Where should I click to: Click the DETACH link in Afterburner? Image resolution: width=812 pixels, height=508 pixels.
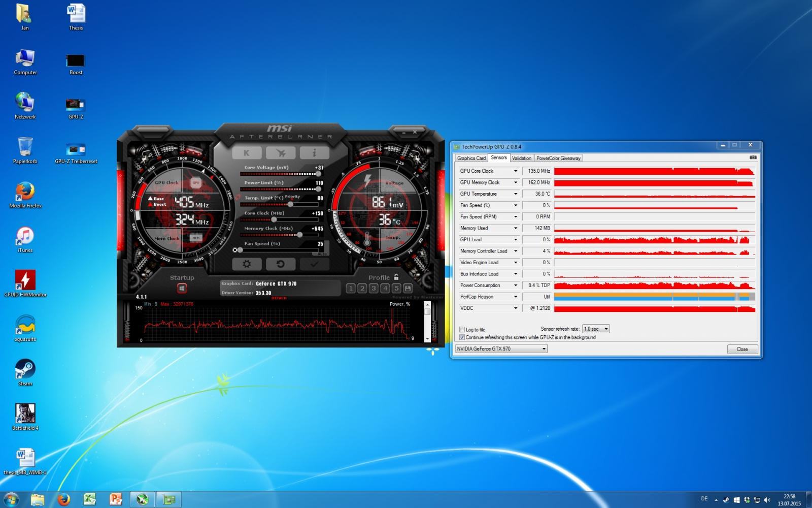pyautogui.click(x=279, y=298)
